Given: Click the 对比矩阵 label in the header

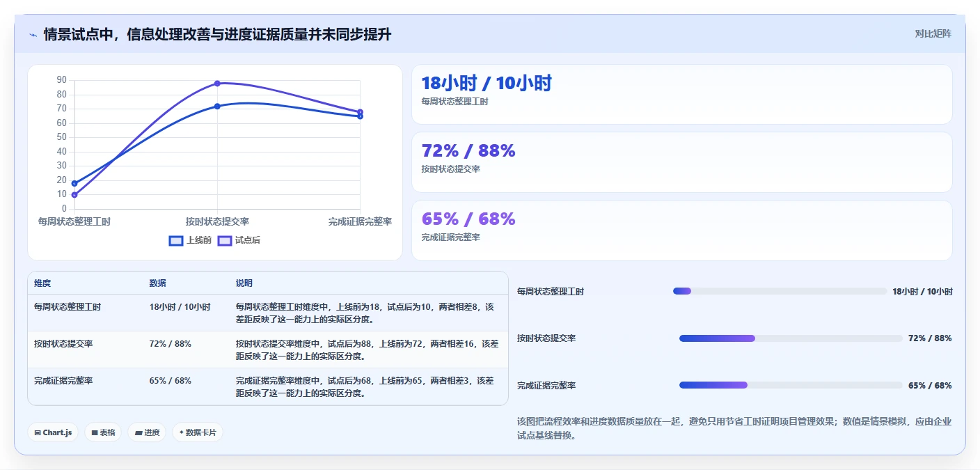Looking at the screenshot, I should (933, 33).
